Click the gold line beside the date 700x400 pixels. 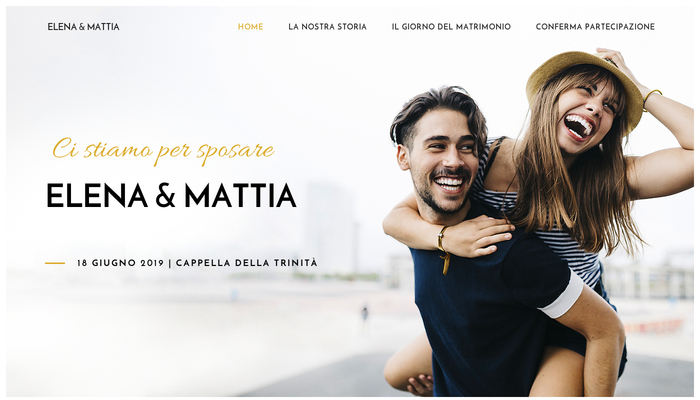(x=55, y=263)
